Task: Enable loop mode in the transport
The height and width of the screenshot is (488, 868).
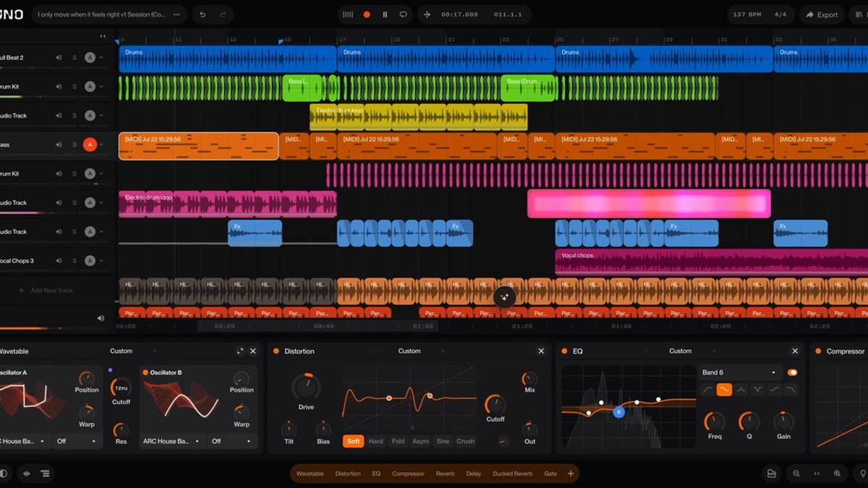Action: [403, 14]
